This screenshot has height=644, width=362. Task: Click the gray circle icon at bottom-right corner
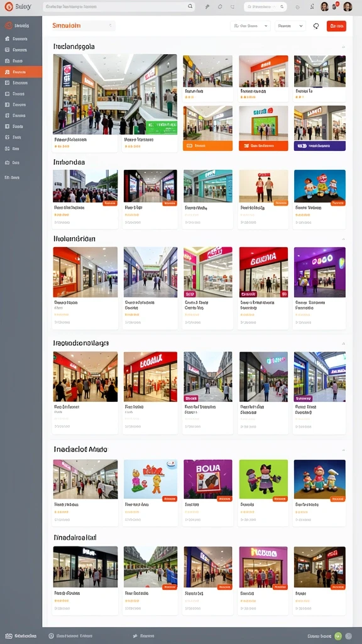(348, 636)
